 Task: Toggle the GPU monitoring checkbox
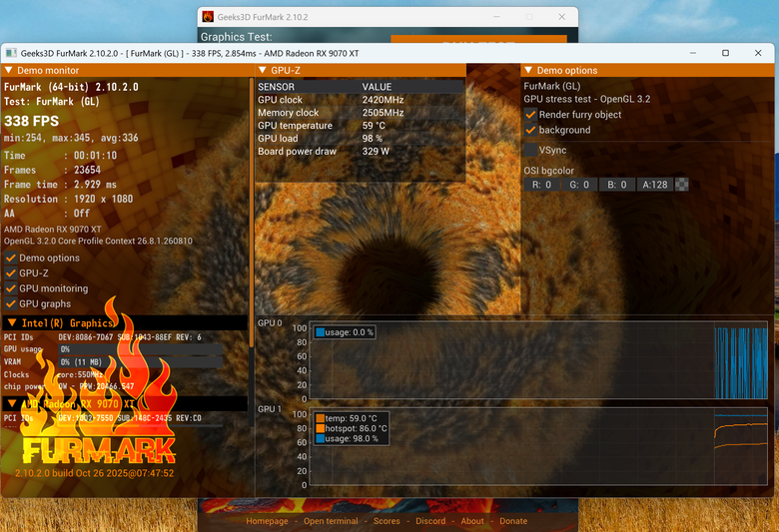(x=10, y=288)
